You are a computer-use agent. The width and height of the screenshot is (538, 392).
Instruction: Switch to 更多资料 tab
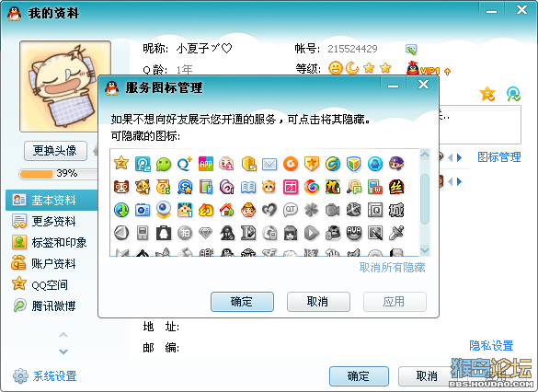pos(52,222)
